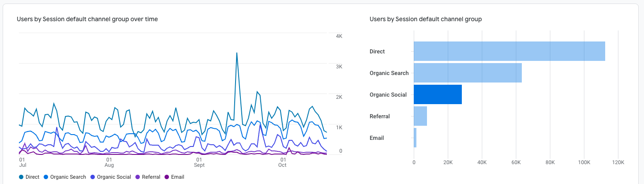Click the 01 Aug date marker on the x-axis
The width and height of the screenshot is (644, 184).
tap(109, 162)
